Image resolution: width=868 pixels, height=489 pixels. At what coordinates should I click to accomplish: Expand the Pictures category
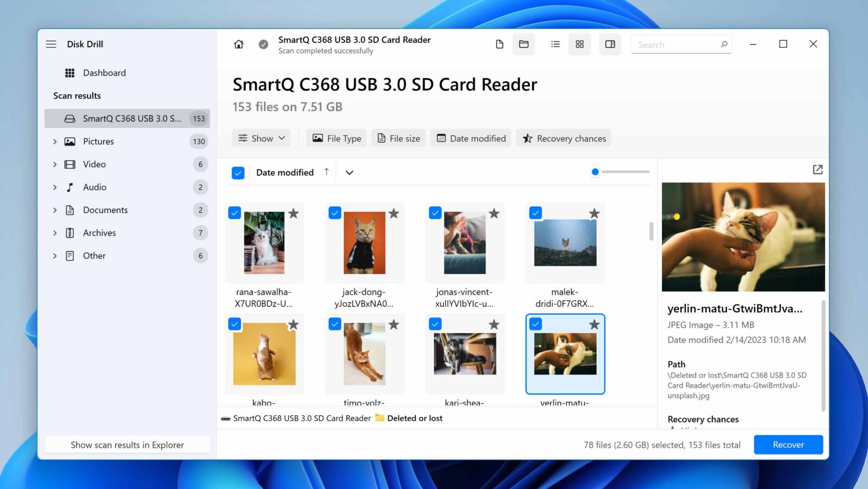[x=55, y=141]
